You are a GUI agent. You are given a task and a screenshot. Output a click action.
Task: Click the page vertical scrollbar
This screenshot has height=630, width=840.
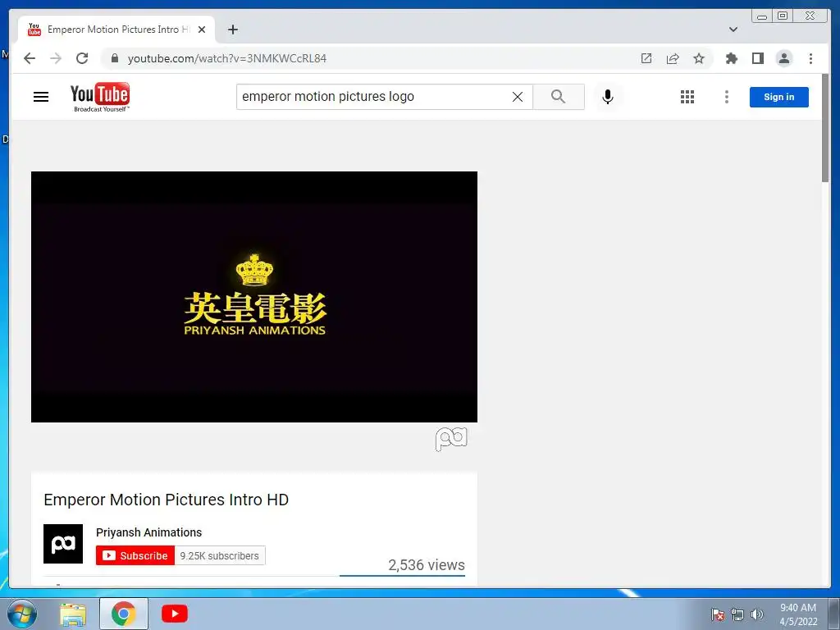(x=825, y=129)
